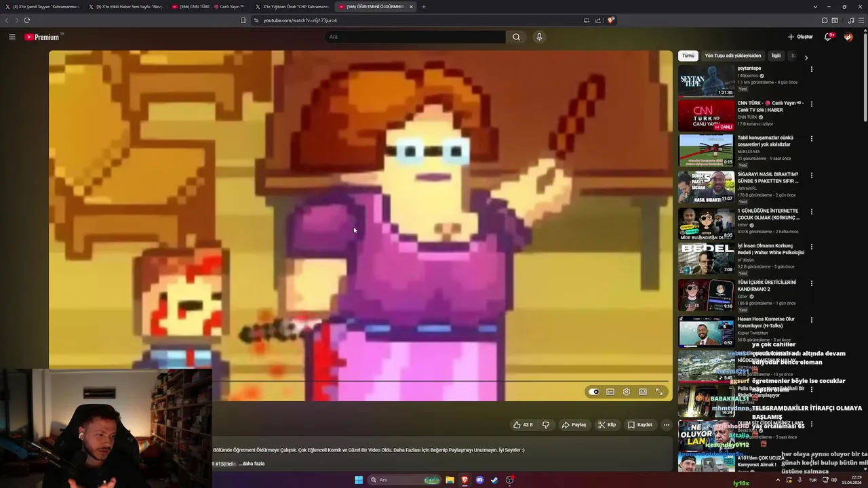Open YouTube notifications bell
The height and width of the screenshot is (488, 868).
(x=828, y=37)
